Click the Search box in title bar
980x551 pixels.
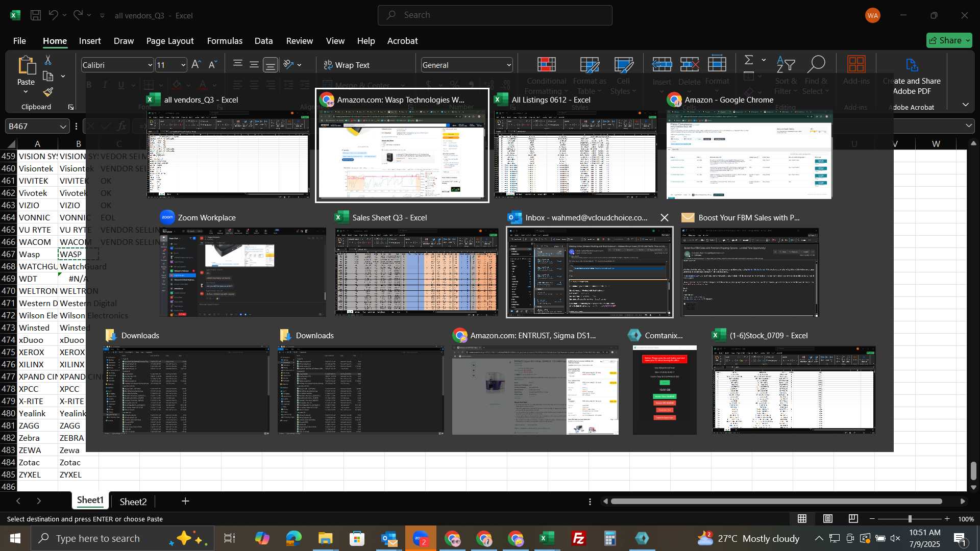click(495, 15)
